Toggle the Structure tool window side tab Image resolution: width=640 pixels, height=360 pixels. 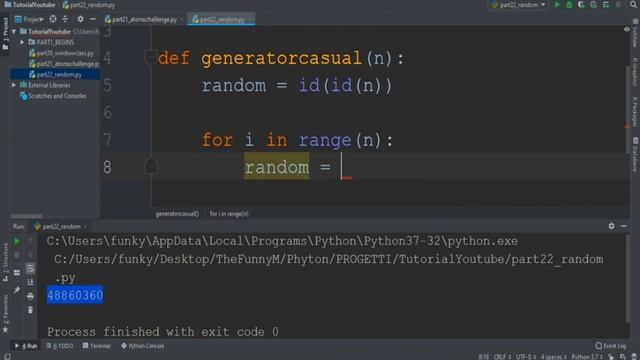(5, 262)
